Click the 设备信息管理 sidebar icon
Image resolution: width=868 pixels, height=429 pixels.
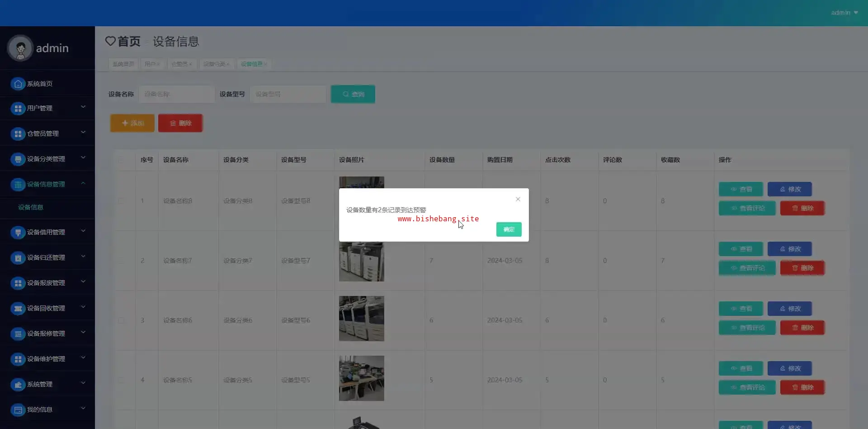18,185
